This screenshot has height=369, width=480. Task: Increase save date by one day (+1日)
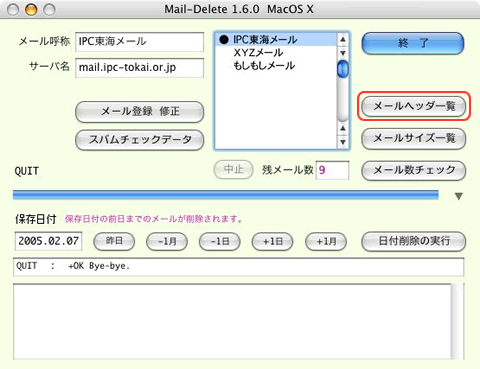coord(273,241)
